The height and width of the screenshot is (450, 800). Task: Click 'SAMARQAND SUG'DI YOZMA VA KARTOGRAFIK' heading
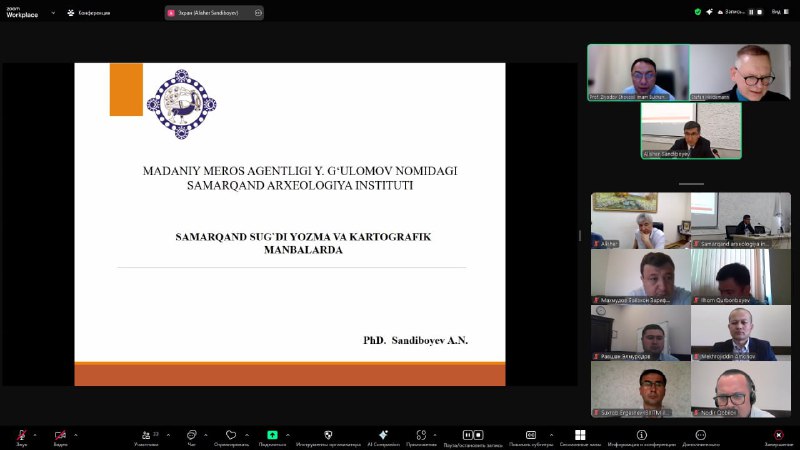coord(303,237)
